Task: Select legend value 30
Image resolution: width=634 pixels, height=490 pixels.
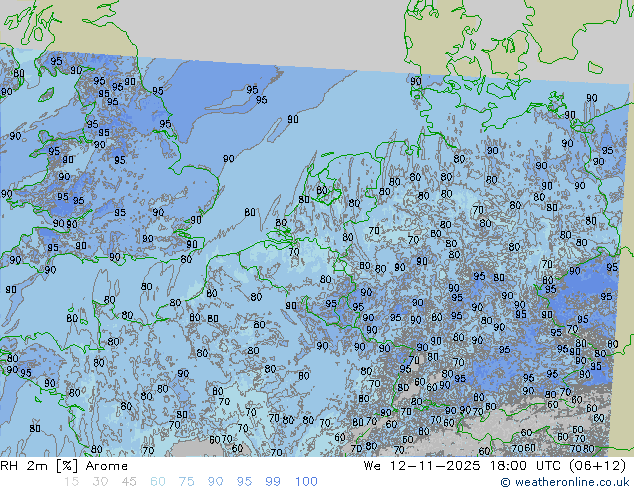Action: coord(100,482)
